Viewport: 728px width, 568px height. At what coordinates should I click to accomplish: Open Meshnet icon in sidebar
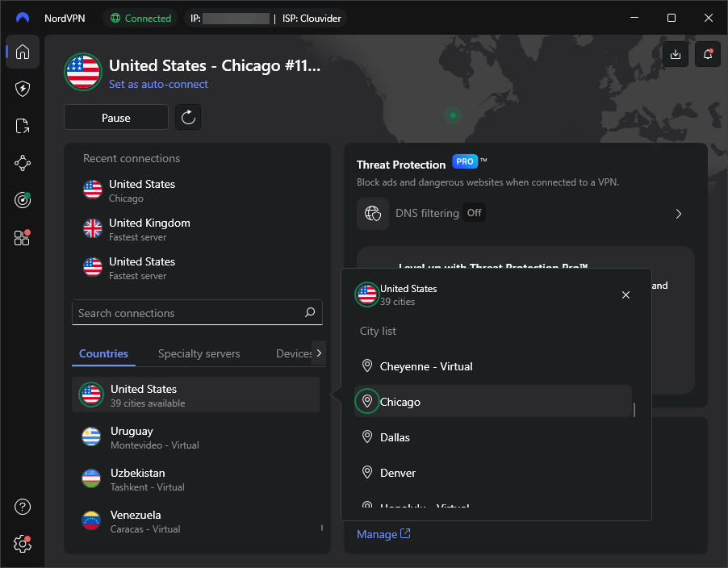click(x=23, y=163)
